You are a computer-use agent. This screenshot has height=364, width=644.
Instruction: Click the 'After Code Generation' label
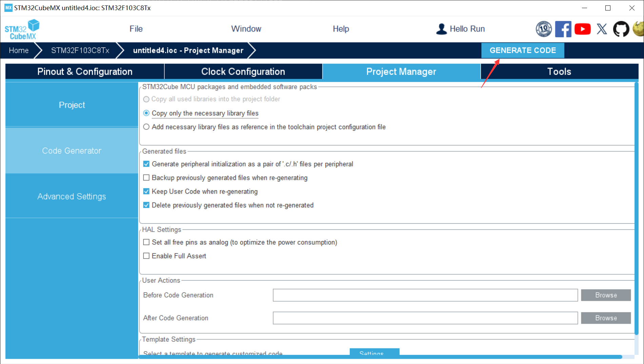click(176, 318)
